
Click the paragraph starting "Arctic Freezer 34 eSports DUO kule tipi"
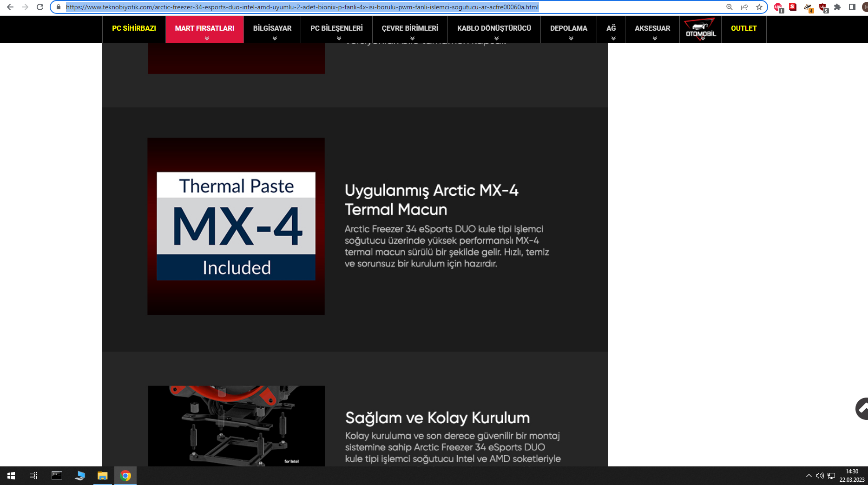(447, 246)
